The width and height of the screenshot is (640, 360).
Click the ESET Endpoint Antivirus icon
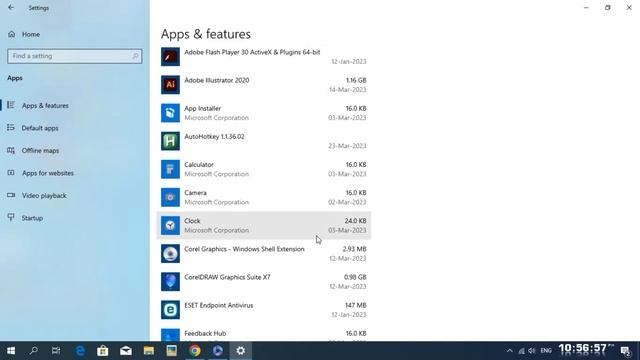coord(170,310)
